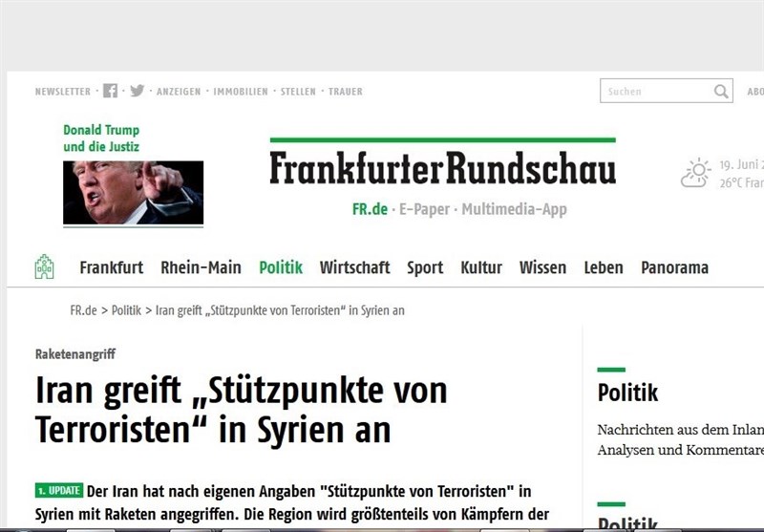Open the Immobilien link
Screen dimensions: 764x532
click(x=241, y=92)
